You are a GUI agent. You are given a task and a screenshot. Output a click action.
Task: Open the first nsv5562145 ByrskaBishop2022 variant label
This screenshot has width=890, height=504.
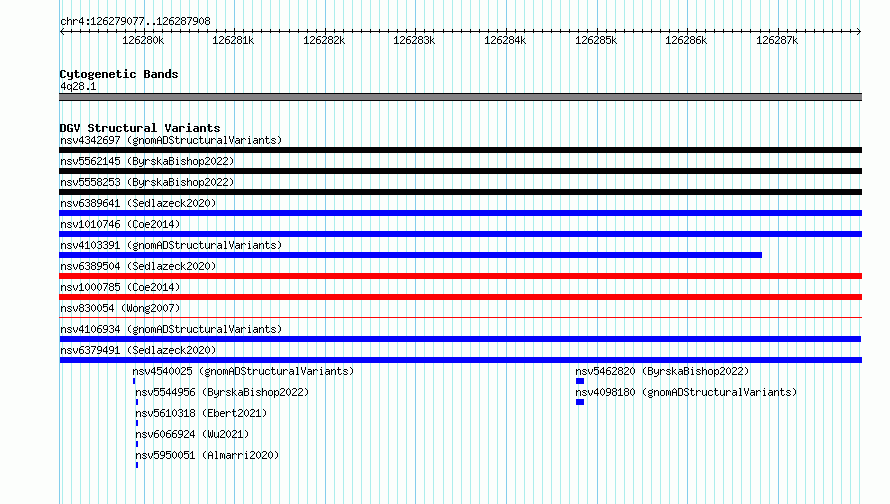tap(147, 161)
